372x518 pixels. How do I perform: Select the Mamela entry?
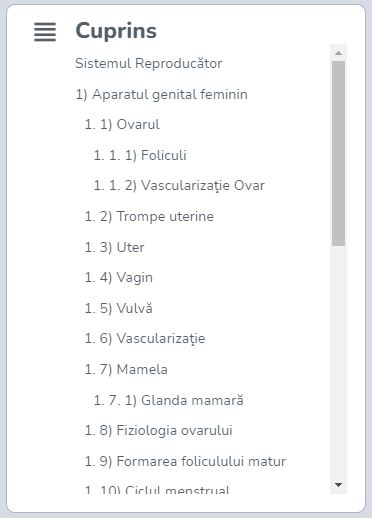pyautogui.click(x=126, y=369)
